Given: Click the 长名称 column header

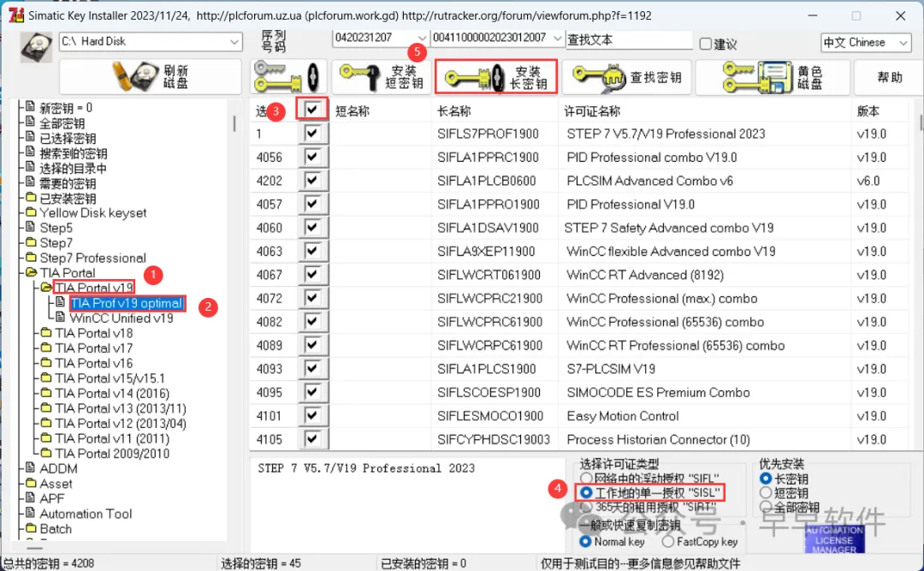Looking at the screenshot, I should pyautogui.click(x=453, y=111).
